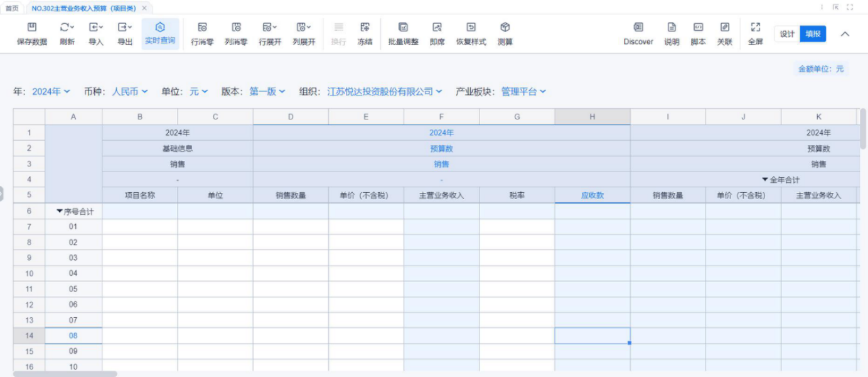Image resolution: width=868 pixels, height=377 pixels.
Task: Click the 冻结 freeze icon
Action: 365,28
